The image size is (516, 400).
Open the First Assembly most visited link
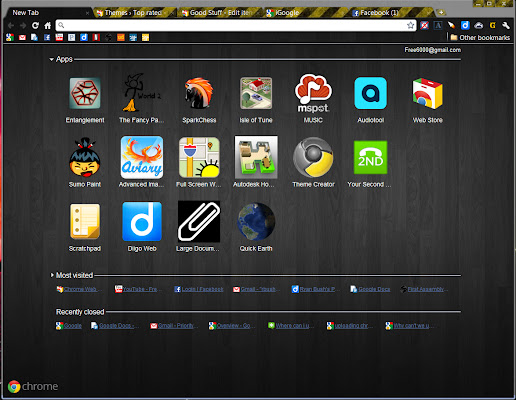423,289
